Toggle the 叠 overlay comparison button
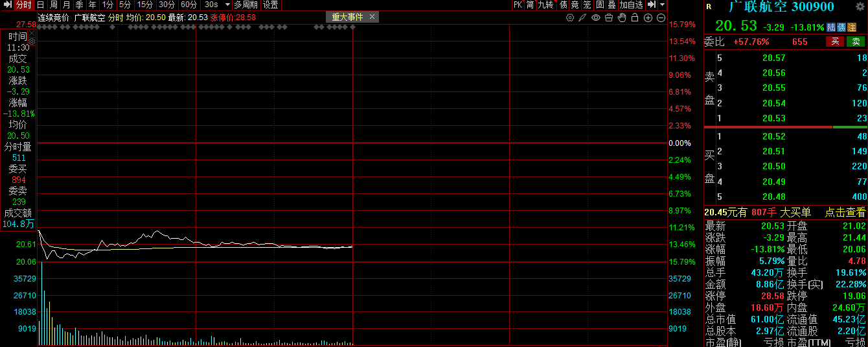The image size is (868, 347). click(x=611, y=5)
